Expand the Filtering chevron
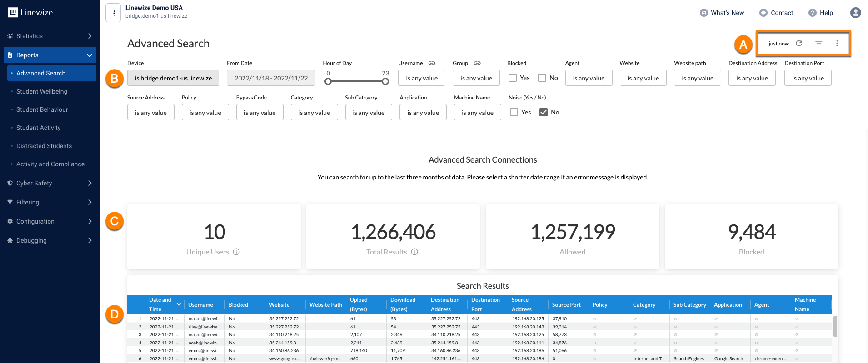 [x=90, y=202]
